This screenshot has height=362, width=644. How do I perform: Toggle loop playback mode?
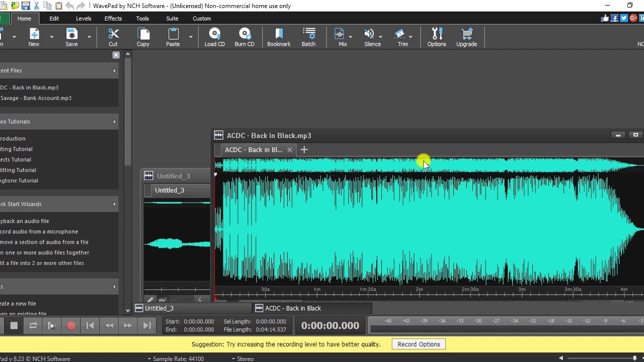[33, 326]
